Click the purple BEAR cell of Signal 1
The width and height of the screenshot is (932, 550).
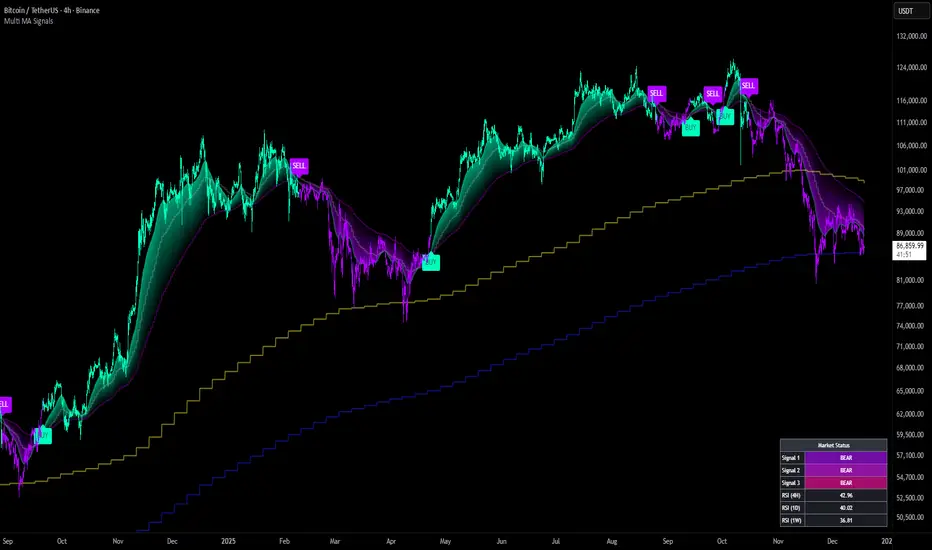846,458
